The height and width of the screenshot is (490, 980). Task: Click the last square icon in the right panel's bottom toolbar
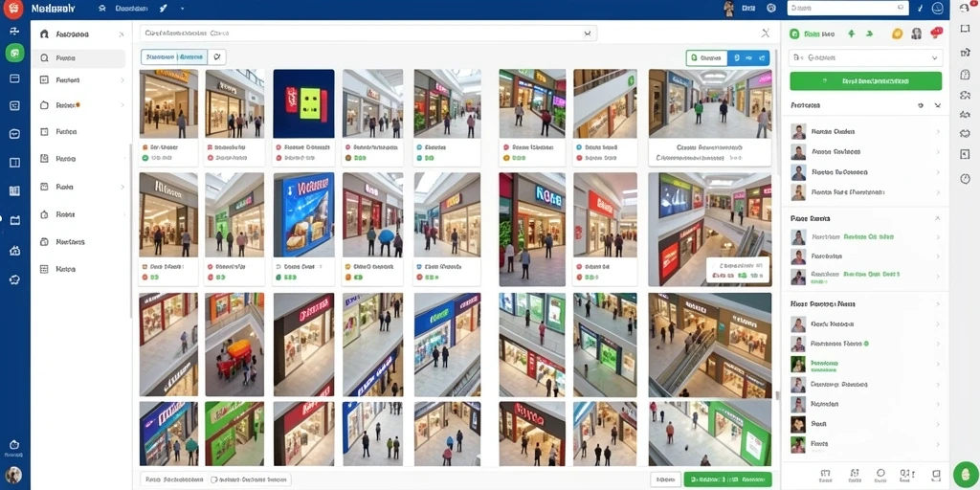point(936,474)
